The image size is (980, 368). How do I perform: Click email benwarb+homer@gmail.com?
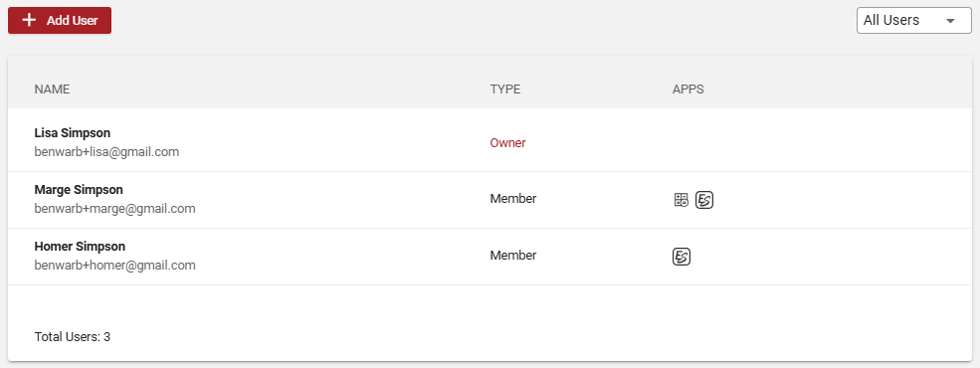(x=115, y=266)
